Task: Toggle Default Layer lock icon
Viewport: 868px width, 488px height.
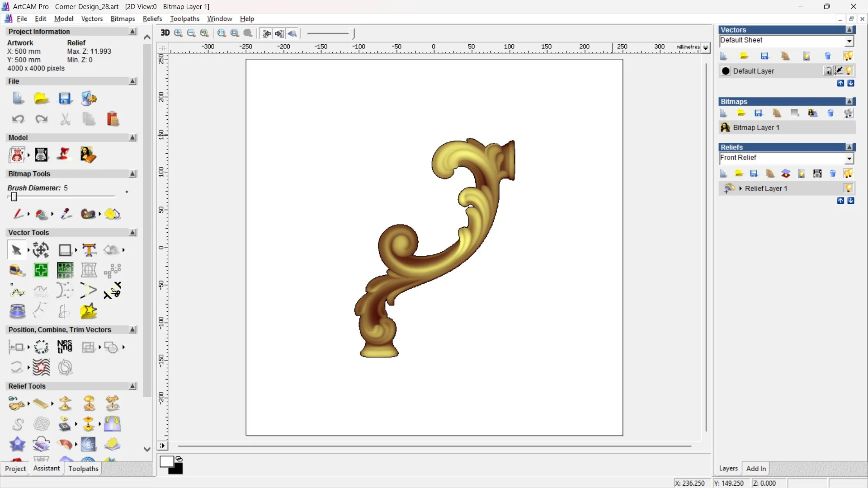Action: (x=828, y=71)
